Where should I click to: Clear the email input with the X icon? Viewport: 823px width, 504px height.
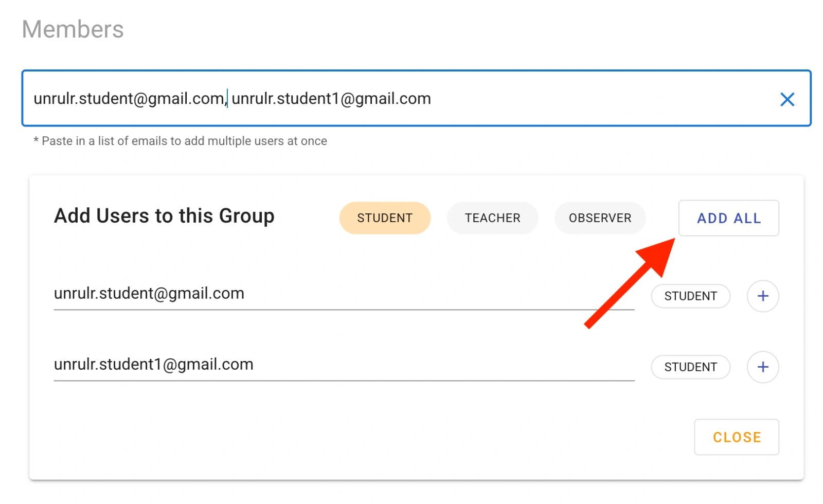point(787,99)
